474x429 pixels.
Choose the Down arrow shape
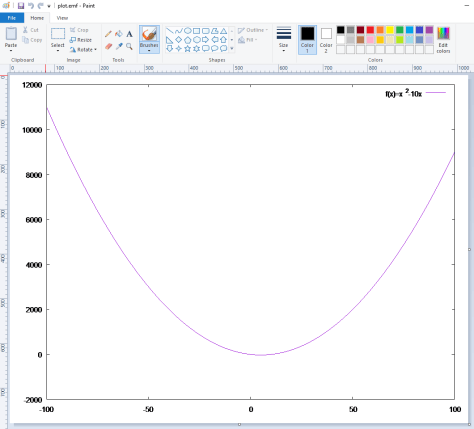(x=170, y=49)
